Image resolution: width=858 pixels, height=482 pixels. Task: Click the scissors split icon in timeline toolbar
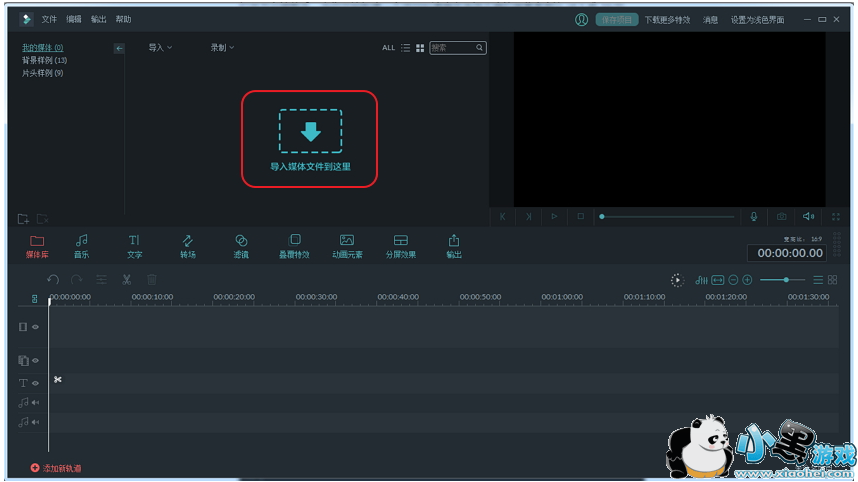click(x=127, y=280)
